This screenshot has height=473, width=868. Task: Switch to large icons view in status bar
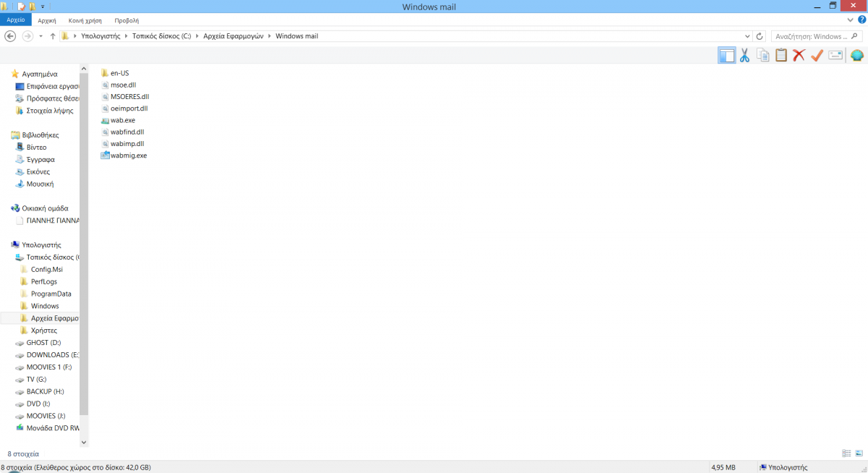pos(859,453)
